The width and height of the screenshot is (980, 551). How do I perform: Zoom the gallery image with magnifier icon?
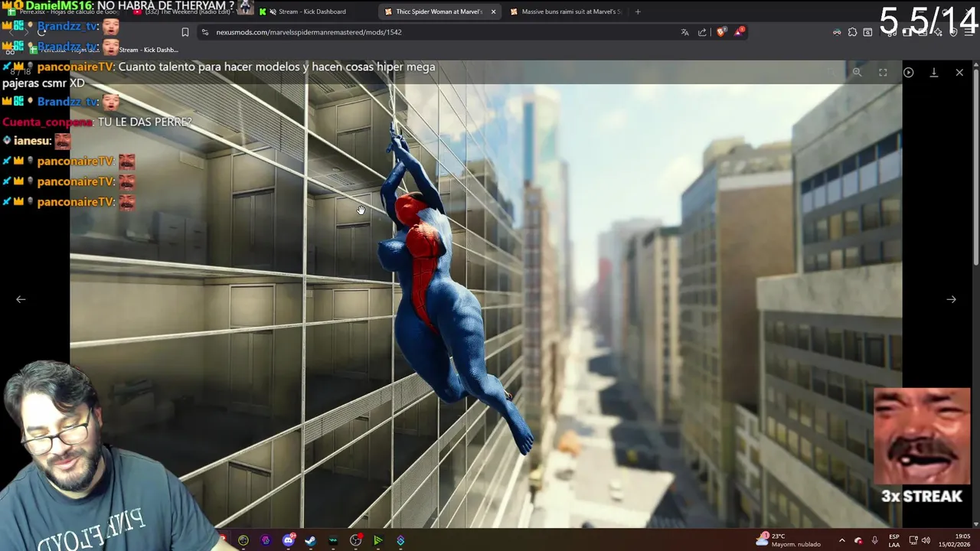[857, 72]
